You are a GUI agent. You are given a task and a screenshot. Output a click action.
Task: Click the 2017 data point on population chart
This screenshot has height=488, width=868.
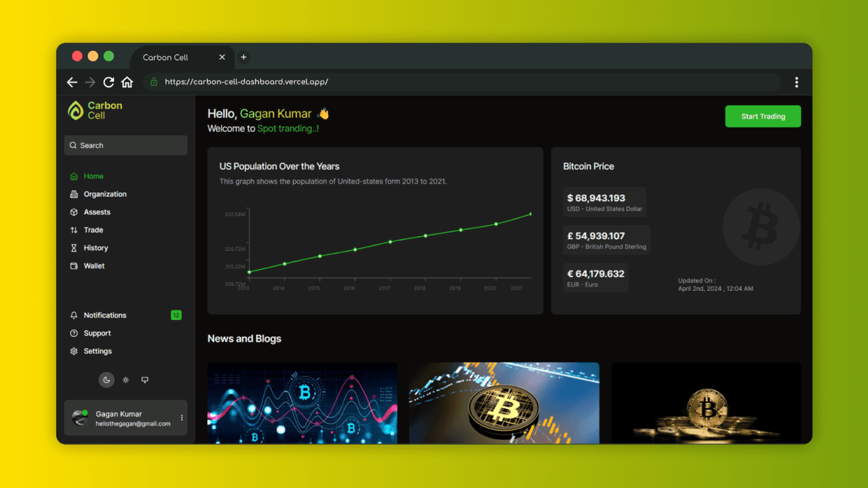[x=390, y=242]
